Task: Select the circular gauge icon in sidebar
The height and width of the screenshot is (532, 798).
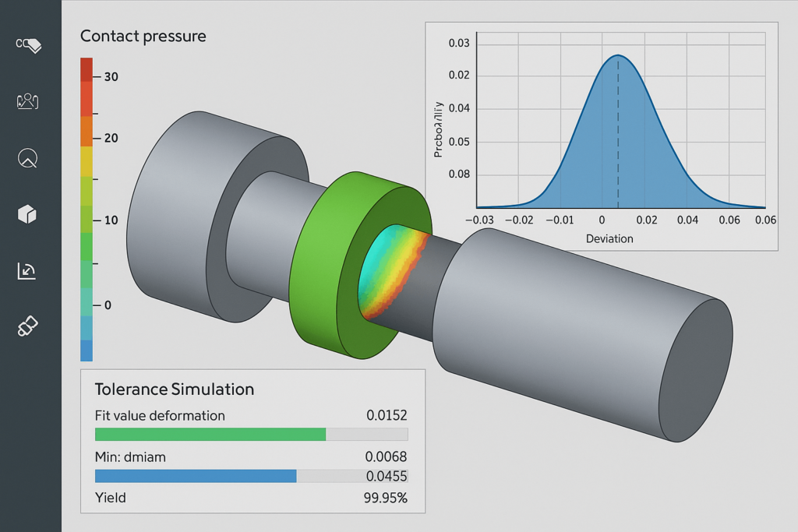Action: [x=28, y=158]
